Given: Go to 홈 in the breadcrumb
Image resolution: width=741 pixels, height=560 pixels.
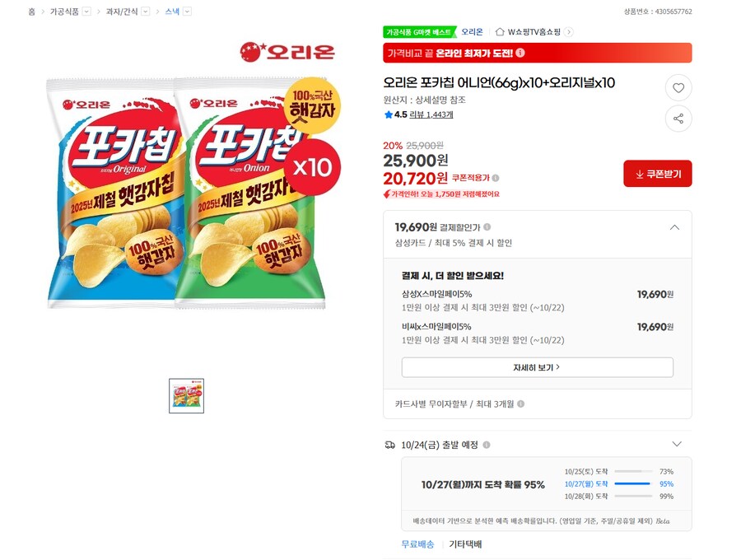Looking at the screenshot, I should coord(30,11).
